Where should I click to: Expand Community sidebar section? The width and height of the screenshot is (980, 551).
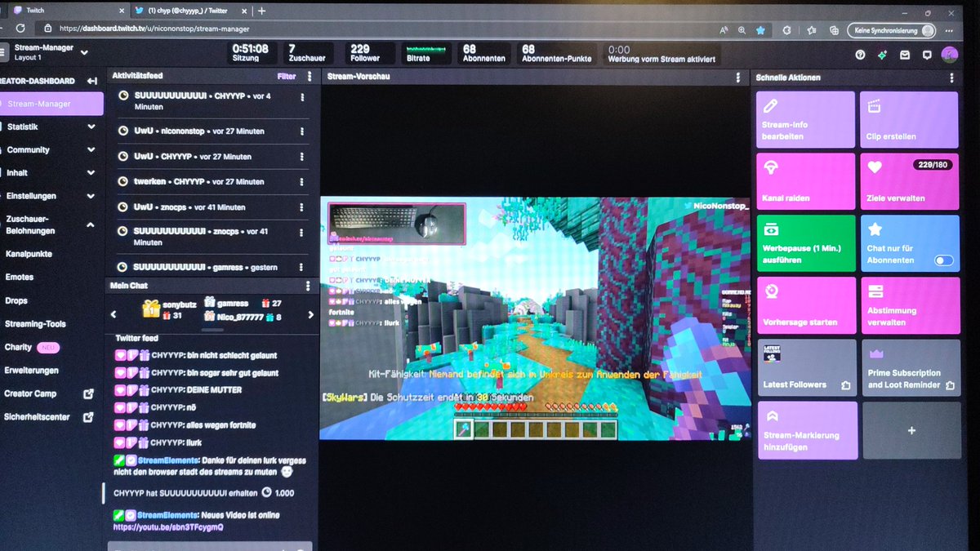pyautogui.click(x=91, y=150)
